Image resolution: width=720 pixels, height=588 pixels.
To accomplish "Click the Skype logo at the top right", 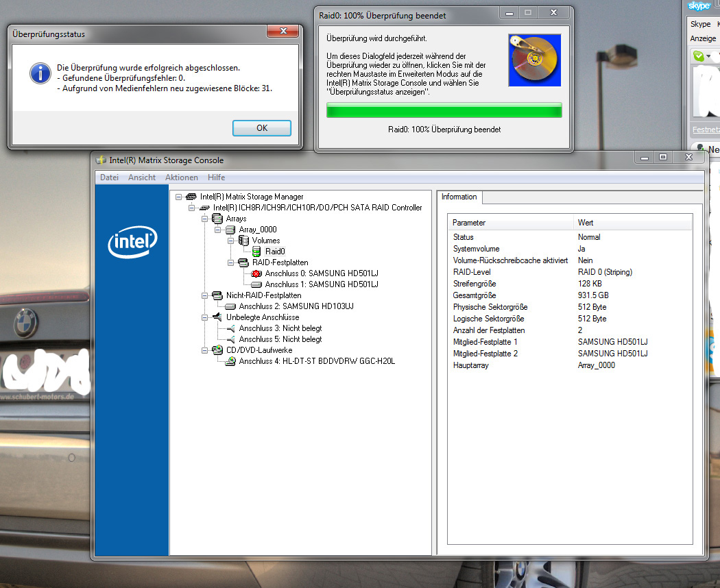I will pos(699,6).
